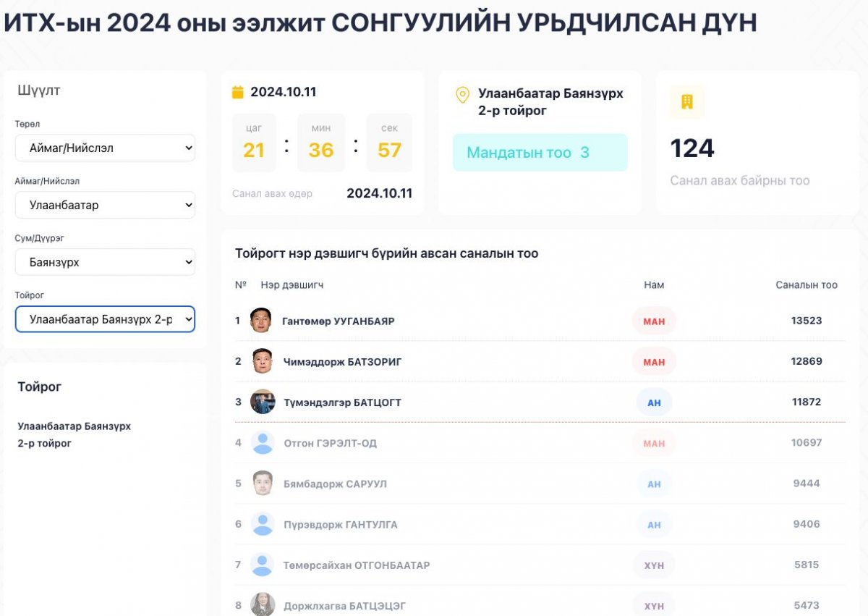Image resolution: width=868 pixels, height=616 pixels.
Task: Expand the Тойрог district dropdown
Action: click(x=105, y=319)
